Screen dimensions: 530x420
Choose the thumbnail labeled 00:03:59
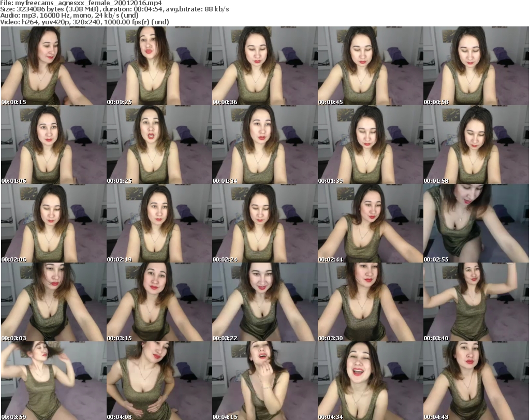[54, 381]
